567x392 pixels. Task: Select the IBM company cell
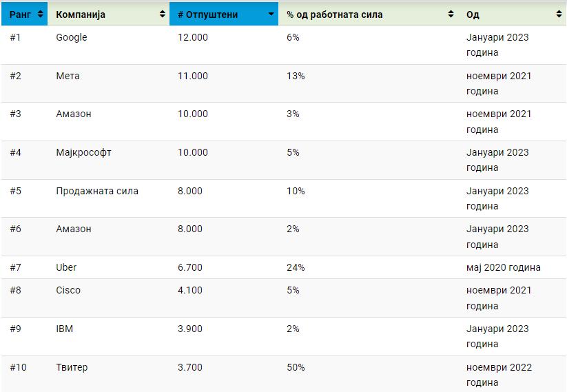click(64, 329)
